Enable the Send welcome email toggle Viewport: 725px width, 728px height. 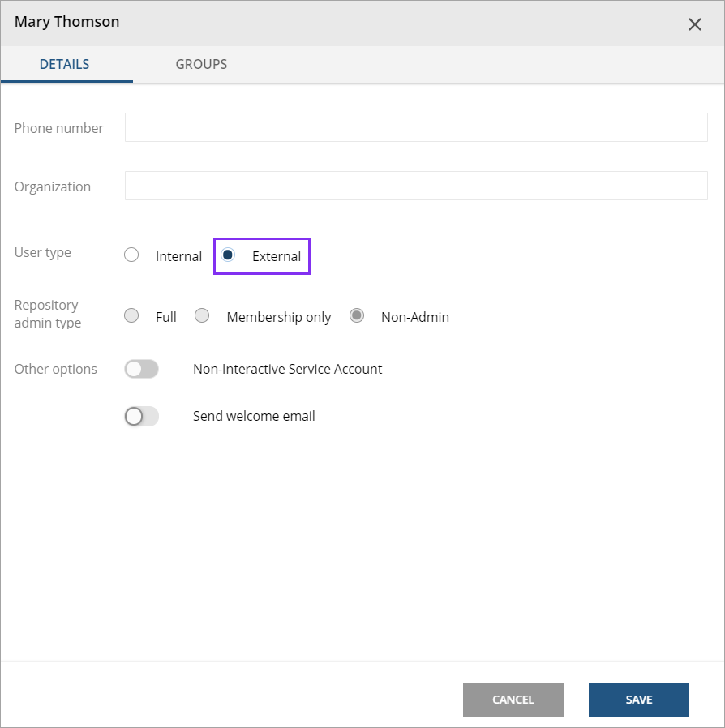[141, 416]
